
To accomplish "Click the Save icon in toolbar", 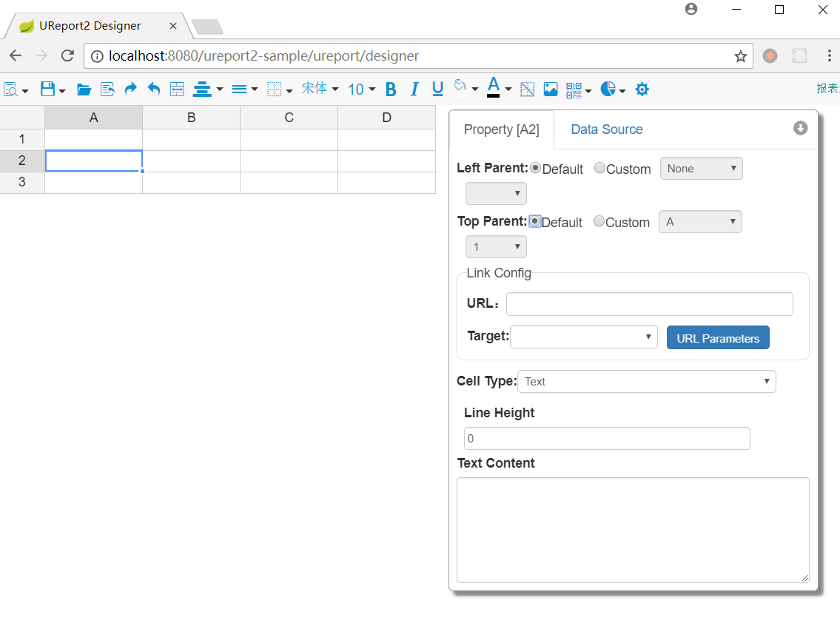I will [x=47, y=90].
